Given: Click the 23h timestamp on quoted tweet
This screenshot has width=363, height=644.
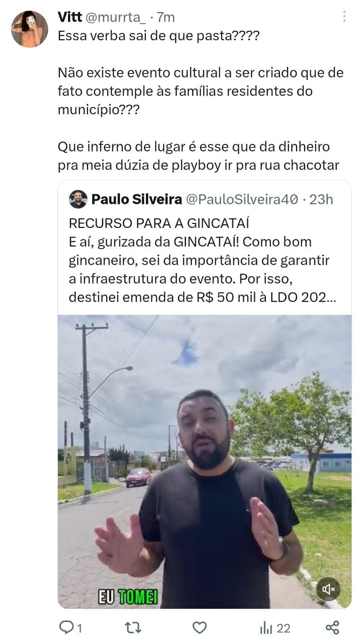Looking at the screenshot, I should (321, 199).
